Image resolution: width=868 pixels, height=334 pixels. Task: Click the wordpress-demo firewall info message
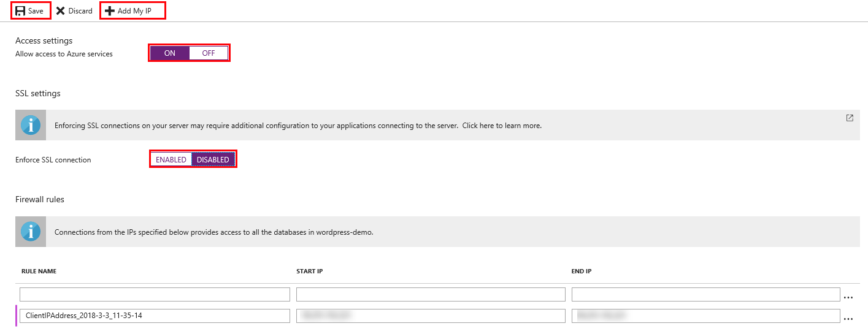click(214, 232)
